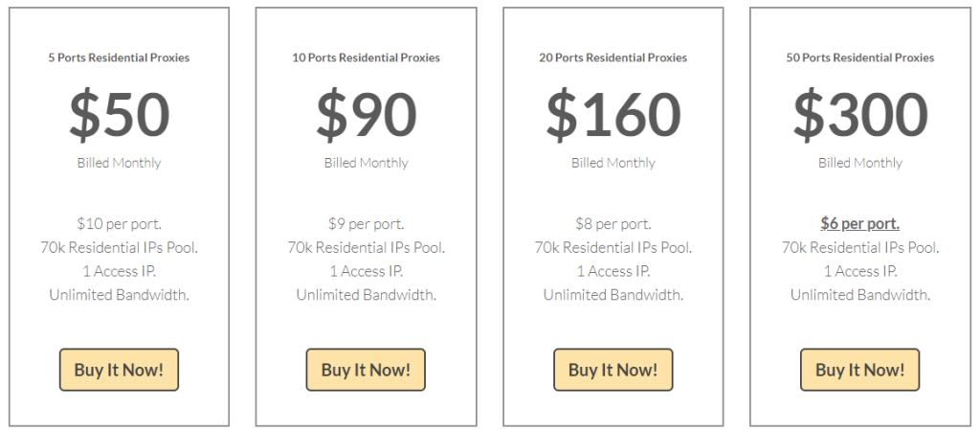Click 70k Residential IPs Pool in $160 plan
This screenshot has width=980, height=431.
(612, 247)
